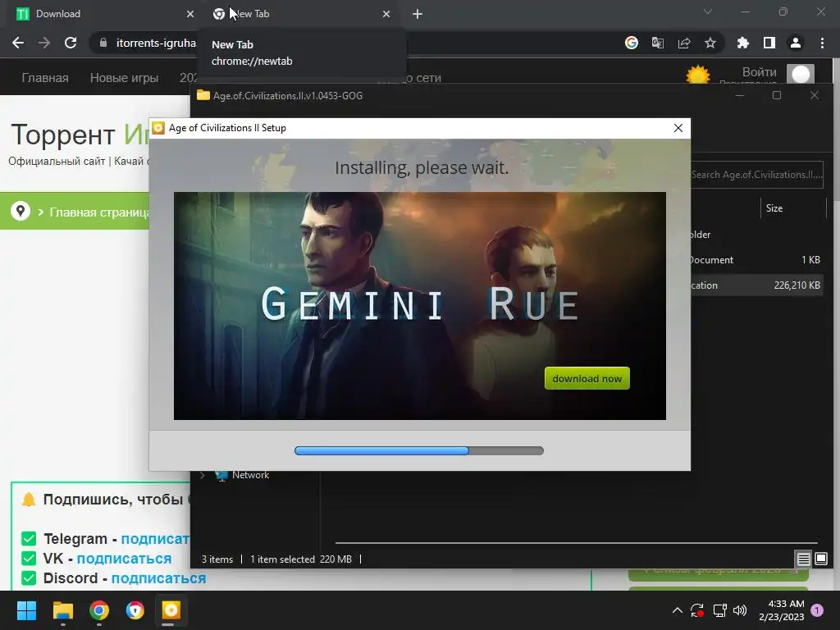Viewport: 840px width, 630px height.
Task: Open the Chrome three-dot menu
Action: [x=822, y=43]
